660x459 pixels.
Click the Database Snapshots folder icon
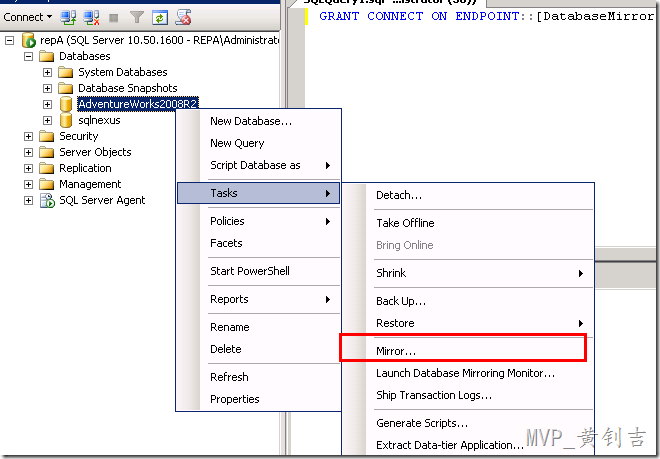pos(66,88)
